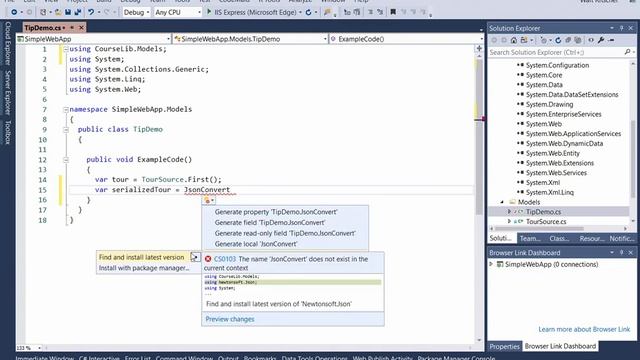The image size is (640, 360).
Task: Collapse the namespace SimpleWebApp.Models block
Action: 65,109
